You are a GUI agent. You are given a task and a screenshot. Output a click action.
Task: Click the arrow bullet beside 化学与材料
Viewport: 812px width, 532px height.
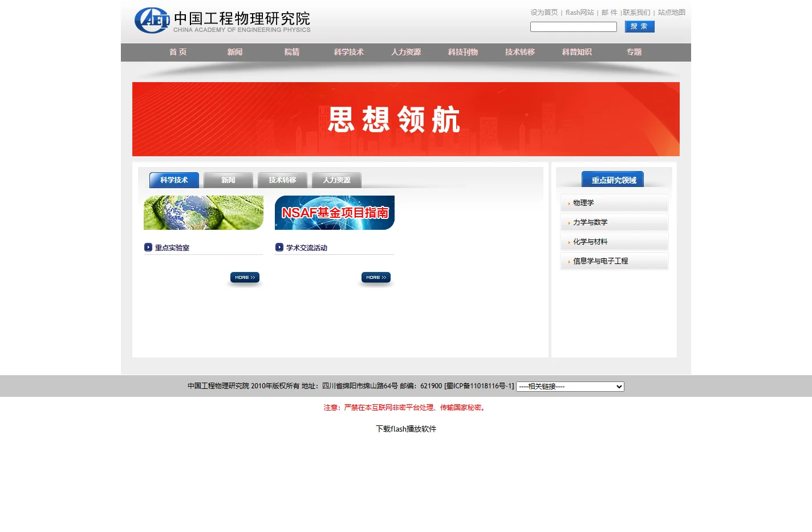[569, 242]
